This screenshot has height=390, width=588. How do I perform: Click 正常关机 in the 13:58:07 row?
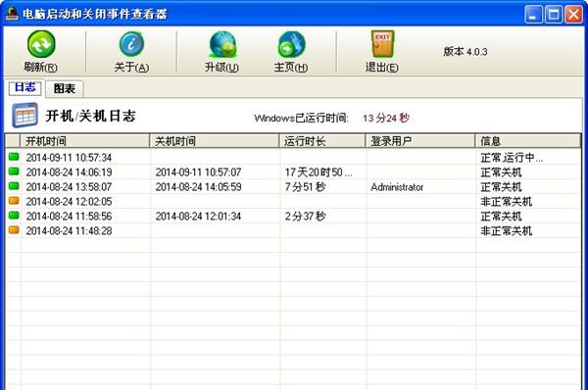pos(501,187)
